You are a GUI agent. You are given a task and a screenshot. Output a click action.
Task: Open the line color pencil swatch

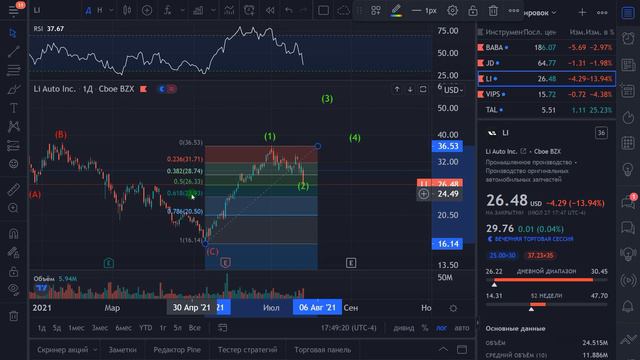[396, 11]
